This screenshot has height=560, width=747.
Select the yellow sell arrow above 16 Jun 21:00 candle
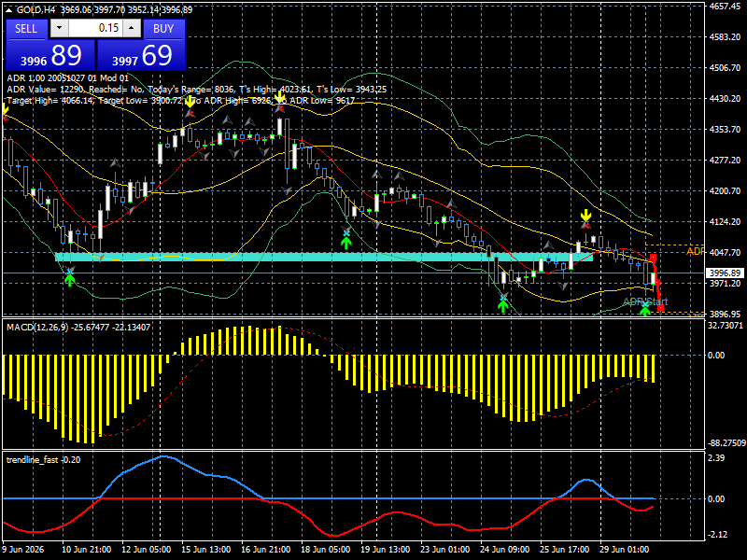tap(279, 97)
